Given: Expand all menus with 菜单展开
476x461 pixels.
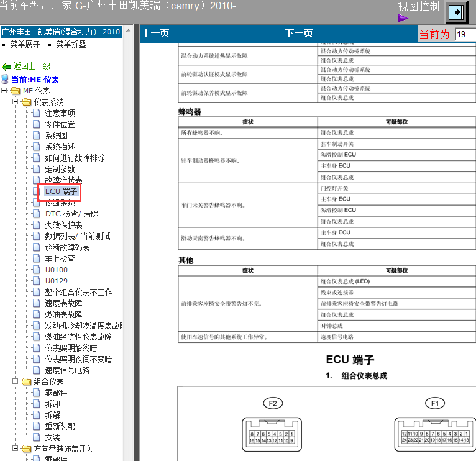Looking at the screenshot, I should tap(25, 45).
